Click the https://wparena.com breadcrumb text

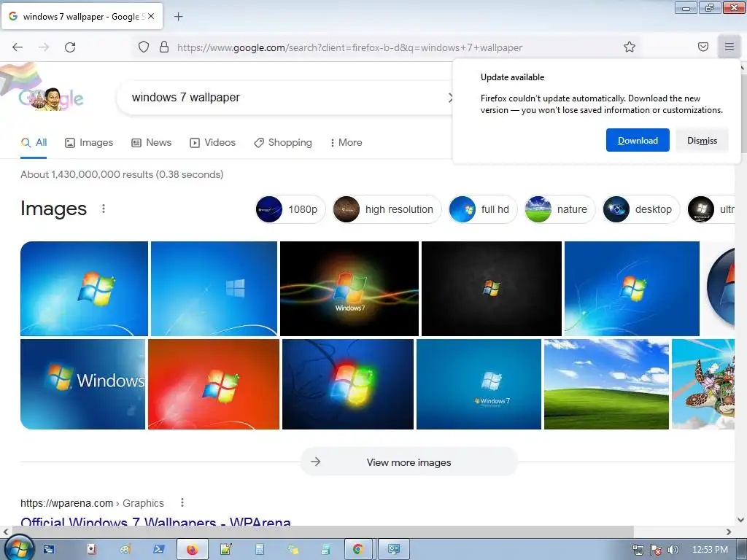[x=66, y=503]
